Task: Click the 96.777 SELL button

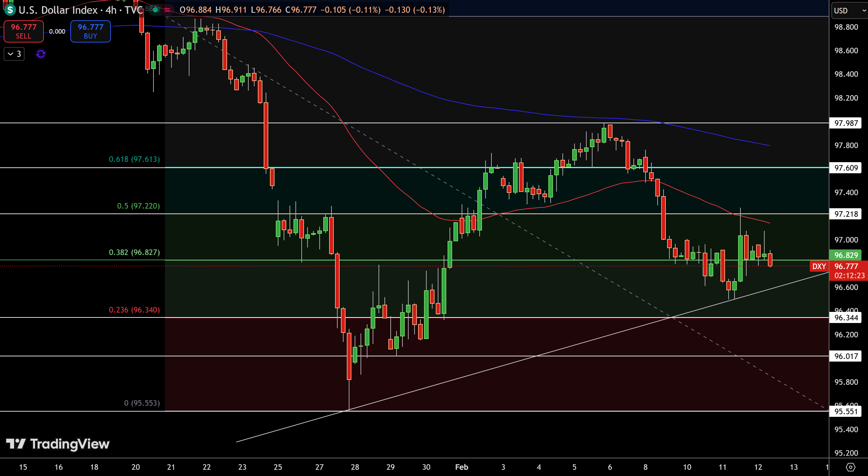Action: tap(24, 31)
